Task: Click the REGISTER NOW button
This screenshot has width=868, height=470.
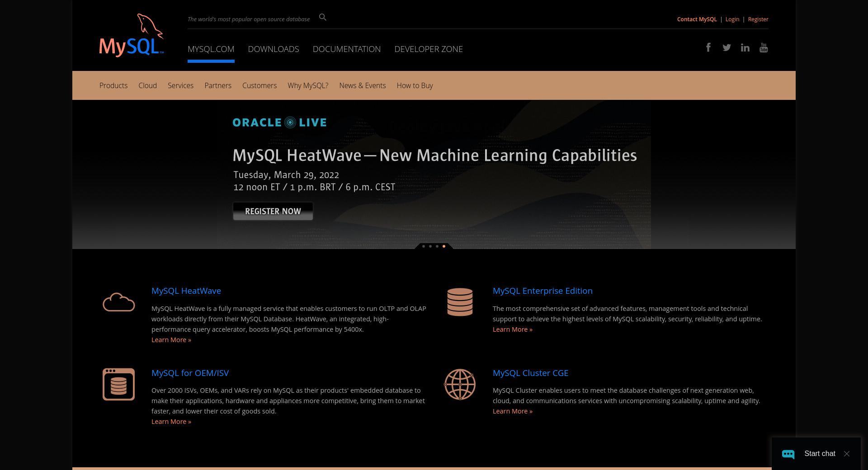Action: [x=273, y=211]
